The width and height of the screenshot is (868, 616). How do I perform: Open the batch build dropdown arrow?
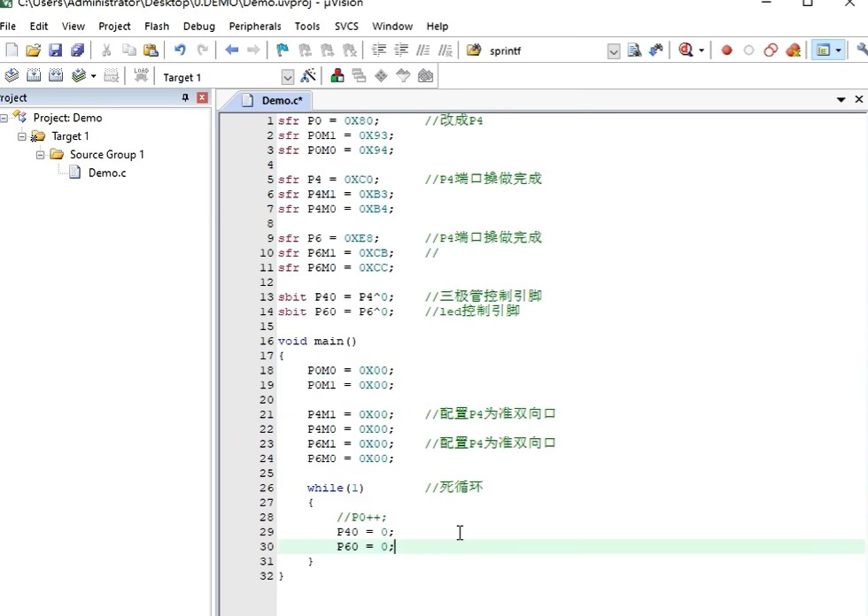click(93, 76)
